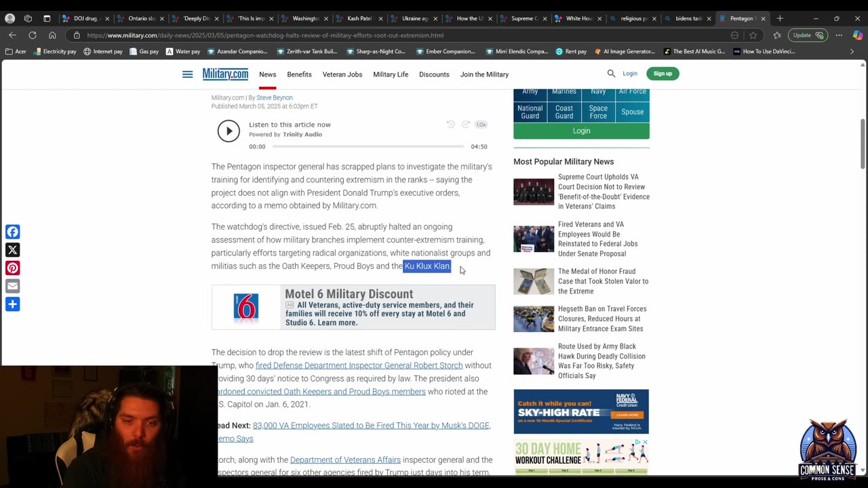The image size is (868, 488).
Task: Open the Department of Veterans Affairs link
Action: click(x=345, y=460)
